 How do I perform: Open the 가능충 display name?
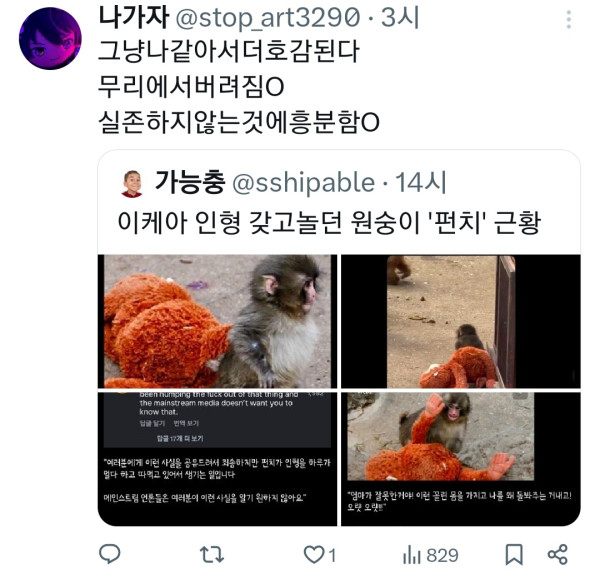pos(190,182)
